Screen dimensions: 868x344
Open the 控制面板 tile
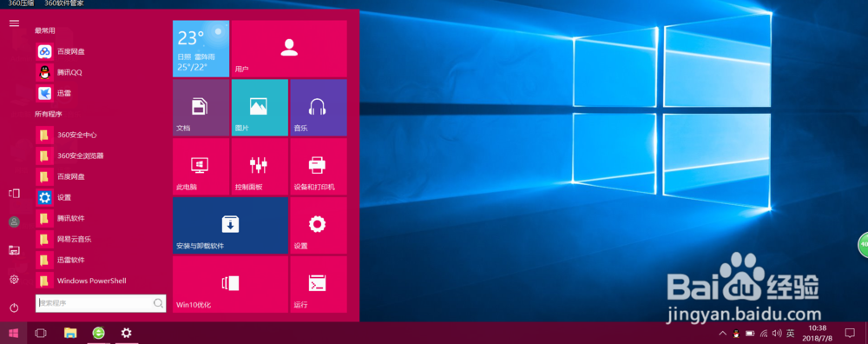[x=260, y=166]
